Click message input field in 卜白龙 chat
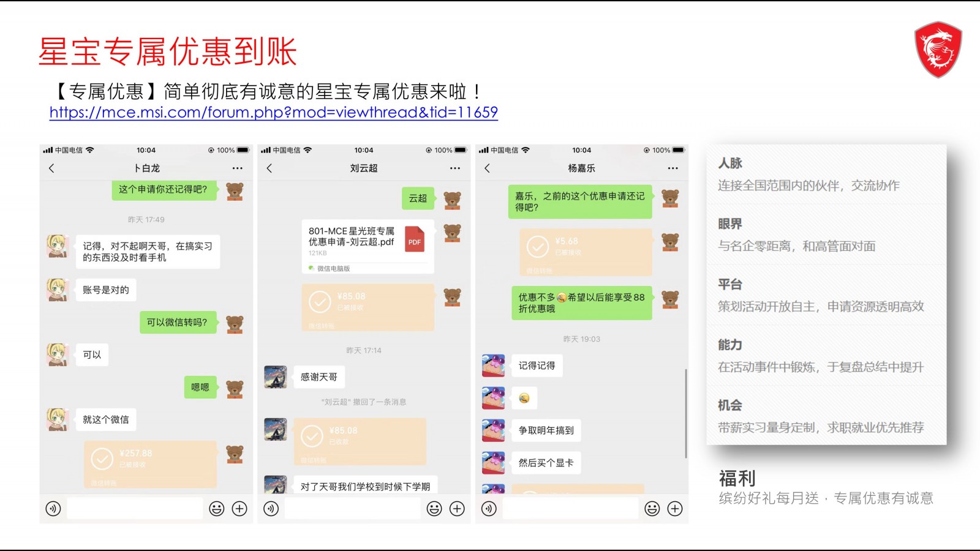This screenshot has width=980, height=551. [x=135, y=509]
